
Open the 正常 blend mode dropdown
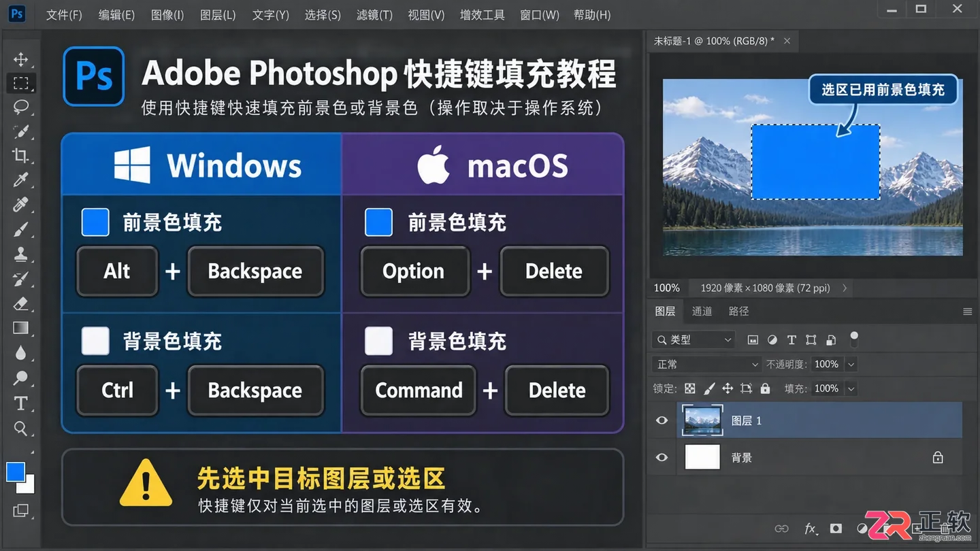706,364
